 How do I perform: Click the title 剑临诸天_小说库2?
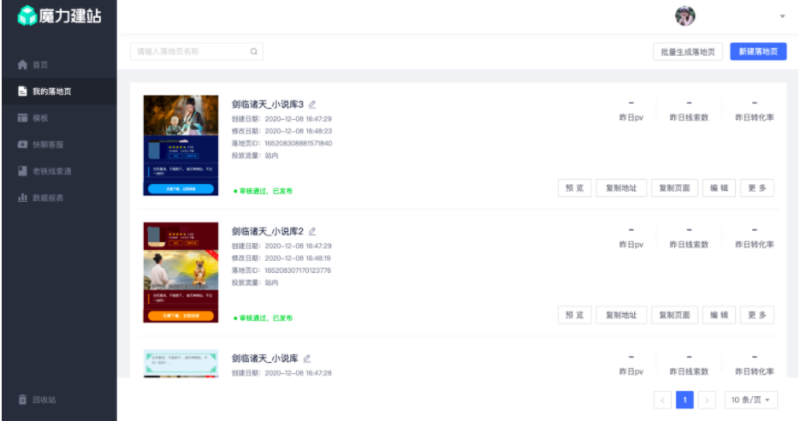267,232
